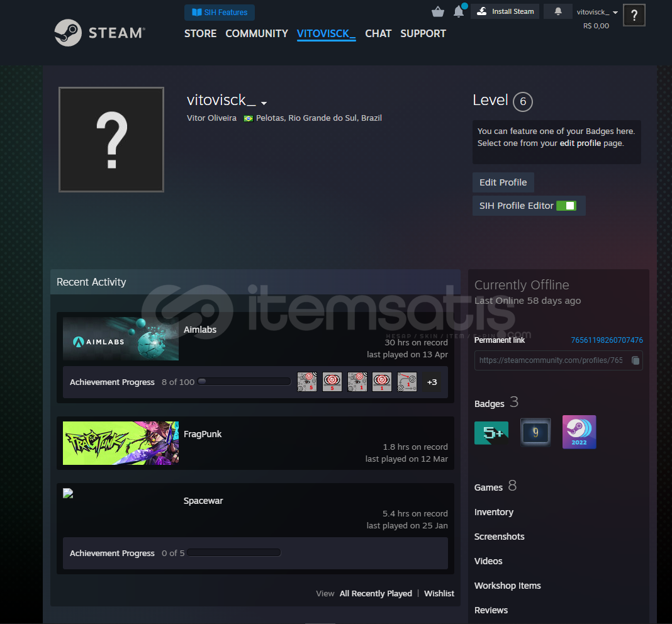Click the 'Recent Activity' heading
This screenshot has width=672, height=624.
(x=91, y=282)
